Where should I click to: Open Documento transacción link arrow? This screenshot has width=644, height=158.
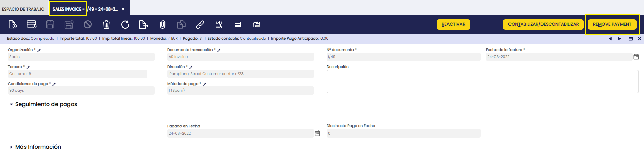pos(219,50)
